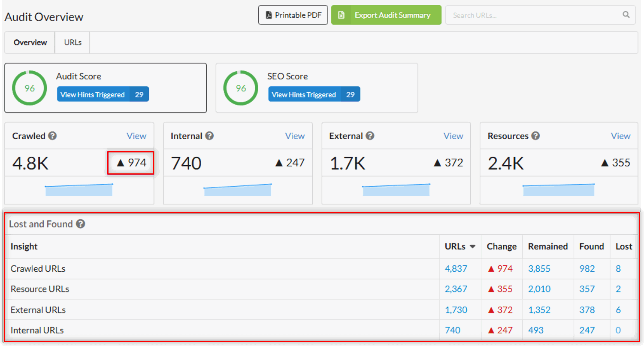
Task: Click the help icon next to Resources
Action: click(x=535, y=136)
